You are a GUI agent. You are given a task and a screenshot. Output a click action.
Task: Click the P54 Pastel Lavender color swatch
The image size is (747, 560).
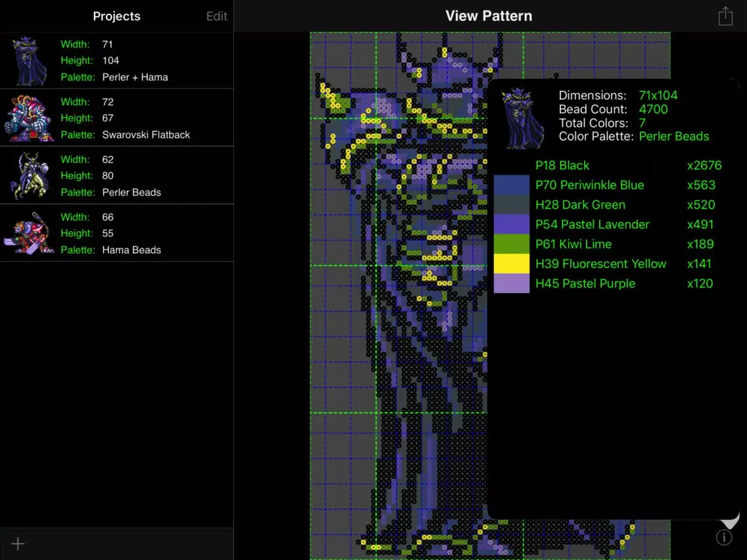click(511, 224)
